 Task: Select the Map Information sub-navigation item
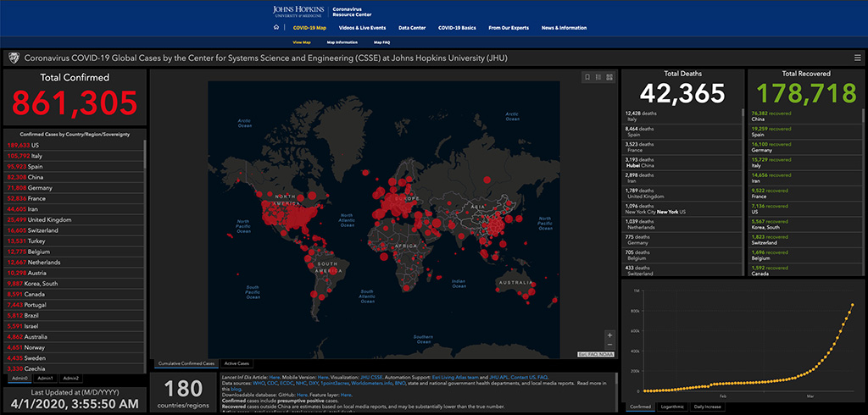coord(342,42)
